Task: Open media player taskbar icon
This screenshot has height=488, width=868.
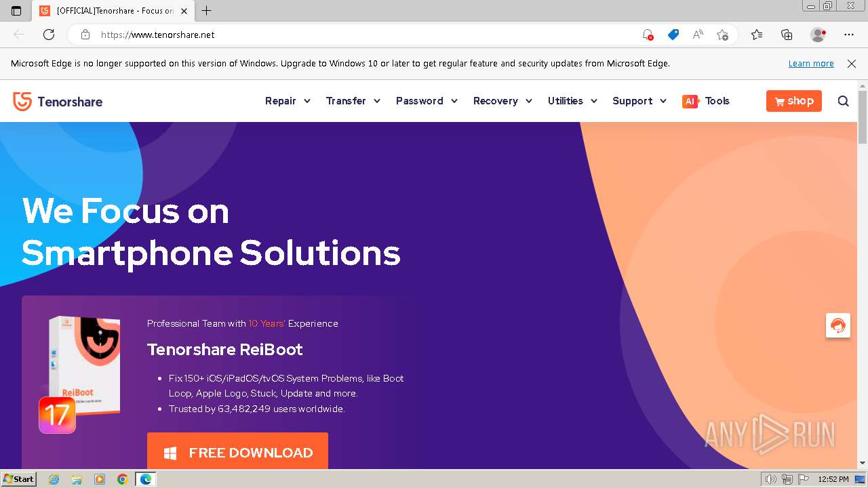Action: click(100, 479)
